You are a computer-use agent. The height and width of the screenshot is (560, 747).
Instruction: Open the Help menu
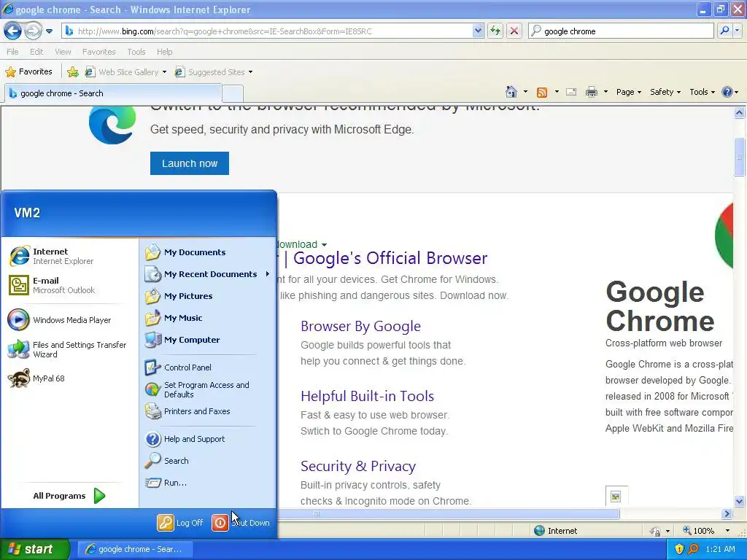pos(165,52)
